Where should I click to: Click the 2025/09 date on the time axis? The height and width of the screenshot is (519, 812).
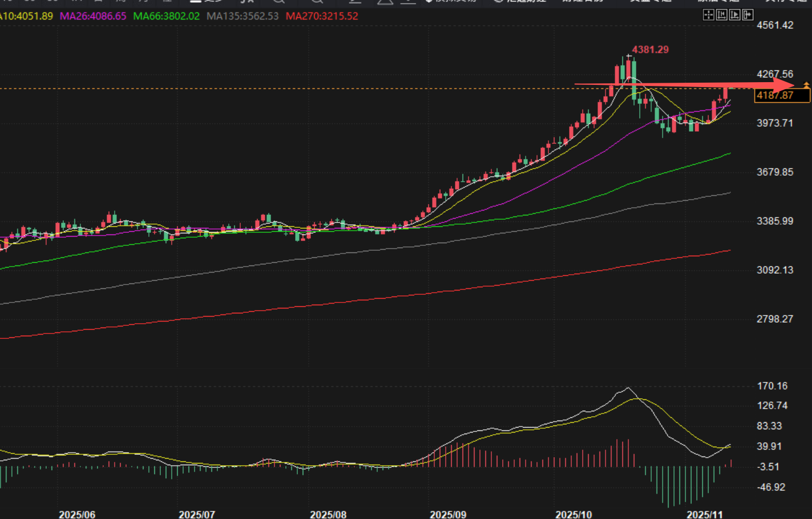448,514
